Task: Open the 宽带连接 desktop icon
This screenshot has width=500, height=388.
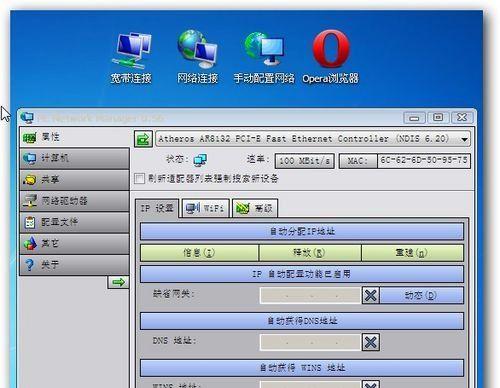Action: (x=131, y=58)
